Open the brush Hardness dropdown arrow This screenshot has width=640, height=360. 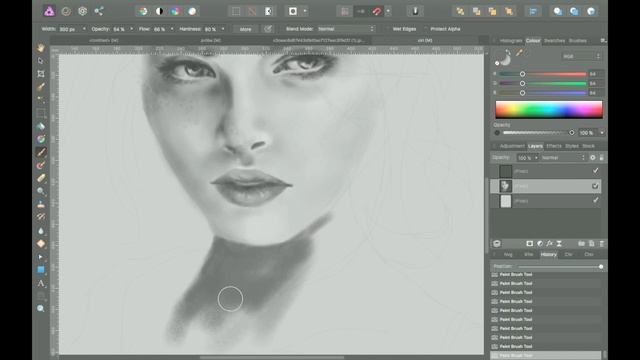point(223,29)
